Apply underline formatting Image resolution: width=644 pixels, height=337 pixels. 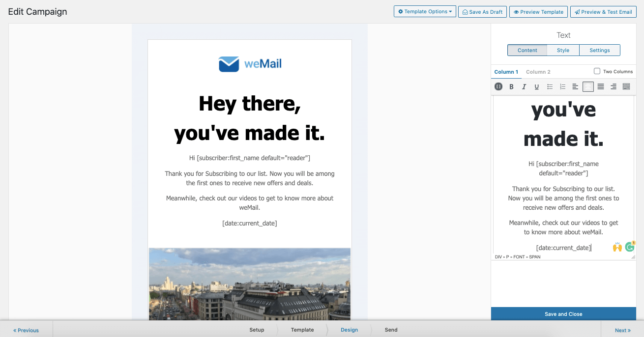[537, 86]
